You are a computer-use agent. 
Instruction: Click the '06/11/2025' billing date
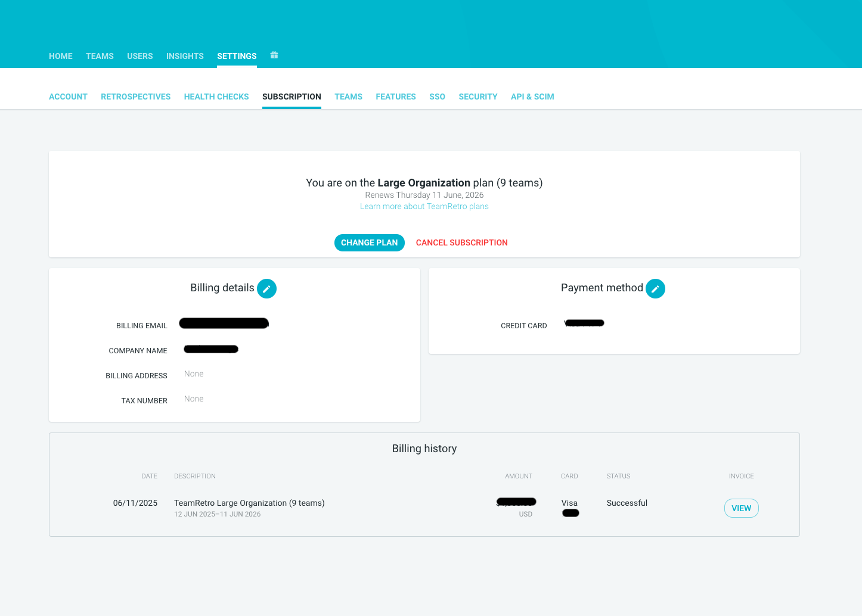135,503
